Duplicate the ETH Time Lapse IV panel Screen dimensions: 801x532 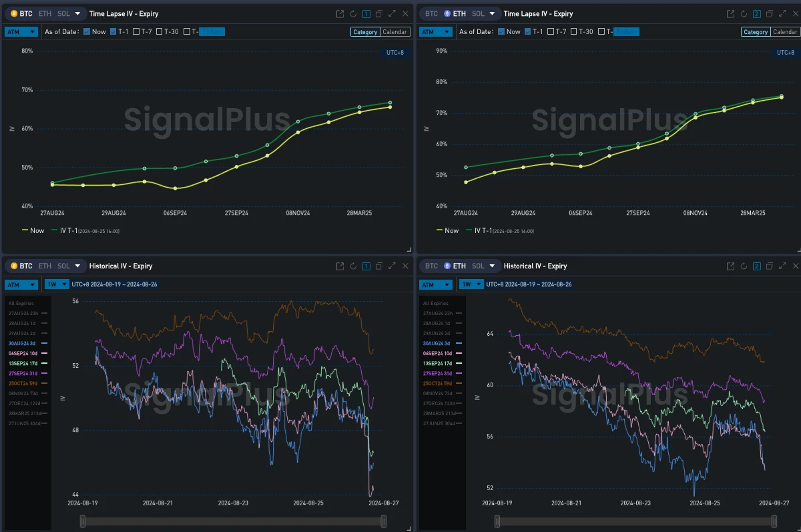(769, 13)
